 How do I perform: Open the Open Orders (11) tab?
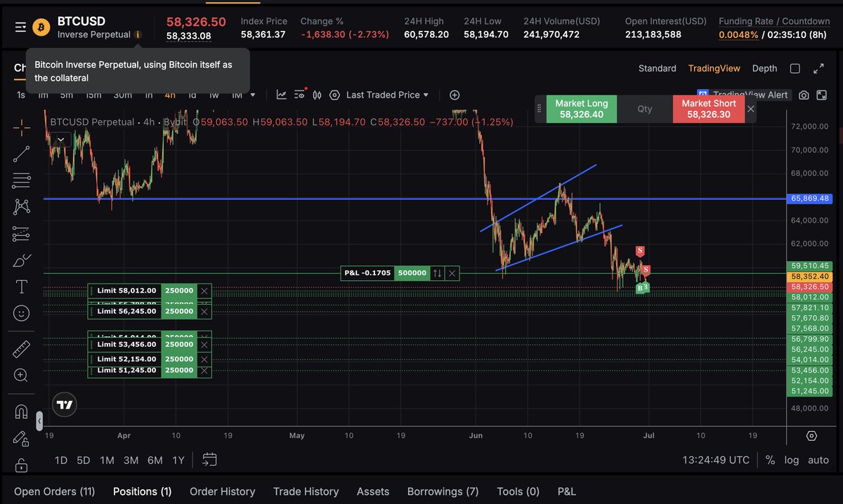[54, 491]
